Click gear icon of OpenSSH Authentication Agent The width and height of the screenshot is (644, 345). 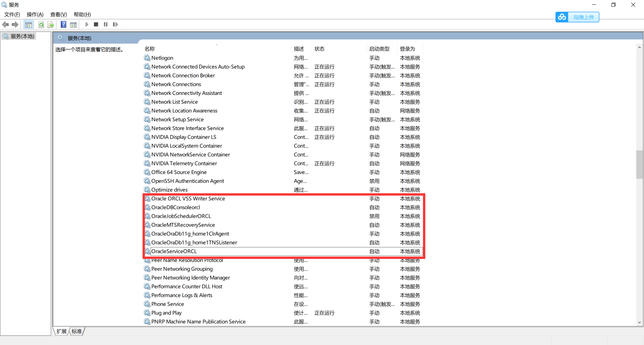[x=147, y=181]
